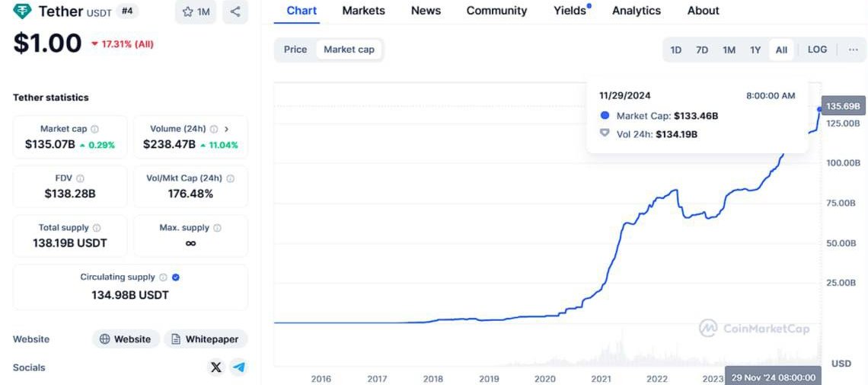868x385 pixels.
Task: Open the Analytics tab
Action: click(x=636, y=11)
